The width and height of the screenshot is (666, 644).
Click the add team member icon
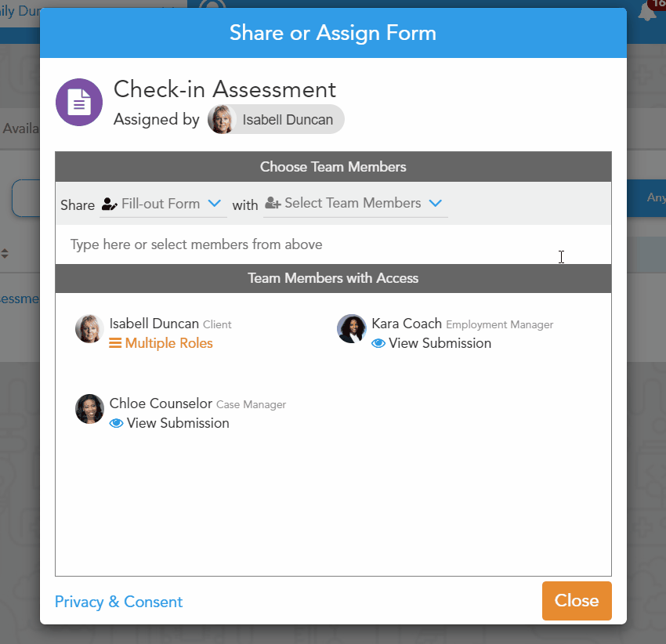pyautogui.click(x=273, y=204)
